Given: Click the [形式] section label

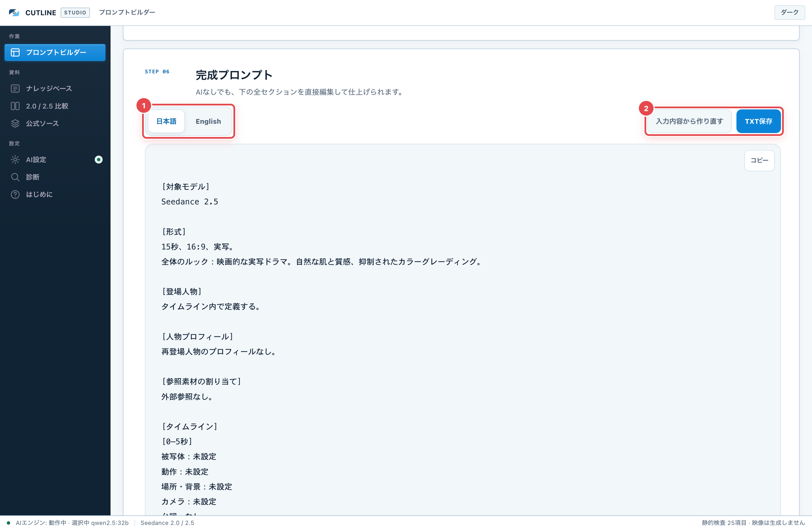Looking at the screenshot, I should point(174,231).
